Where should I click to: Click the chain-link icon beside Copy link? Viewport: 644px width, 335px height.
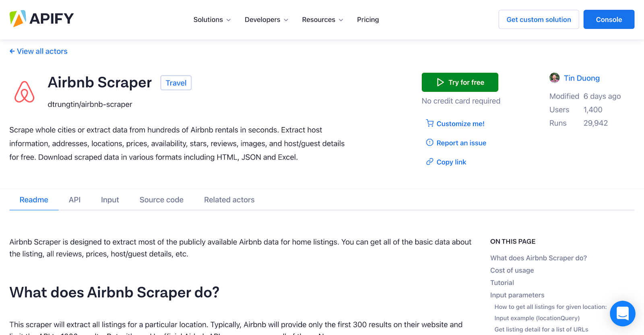(x=430, y=162)
